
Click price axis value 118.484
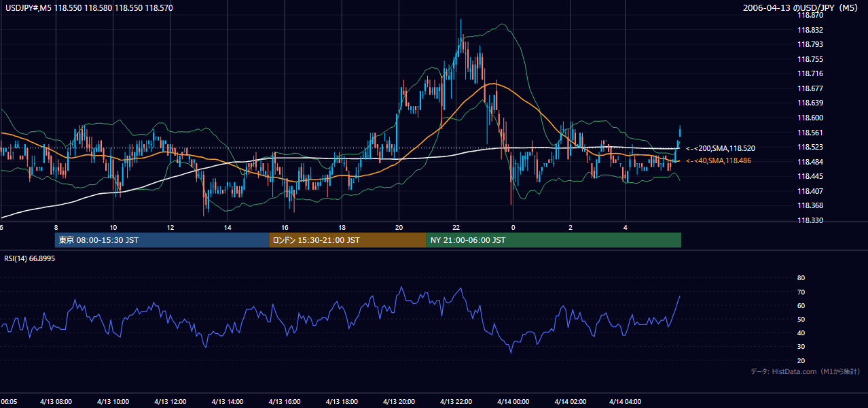[x=810, y=162]
